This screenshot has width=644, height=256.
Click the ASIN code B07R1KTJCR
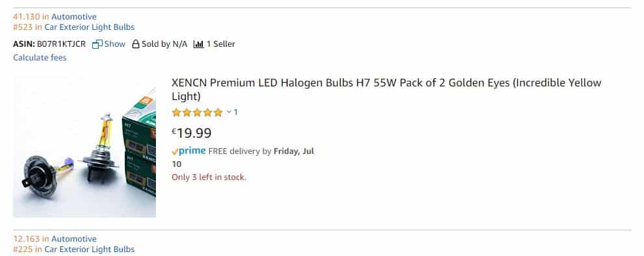61,44
